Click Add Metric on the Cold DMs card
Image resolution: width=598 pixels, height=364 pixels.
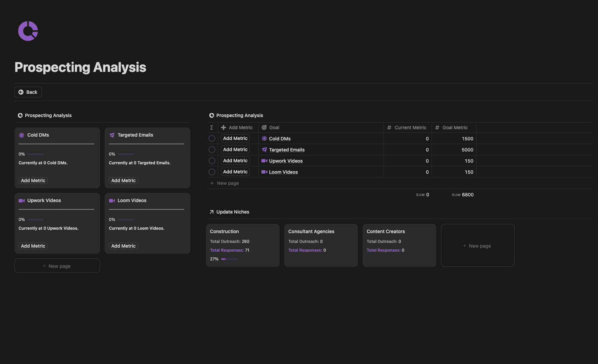(x=33, y=180)
